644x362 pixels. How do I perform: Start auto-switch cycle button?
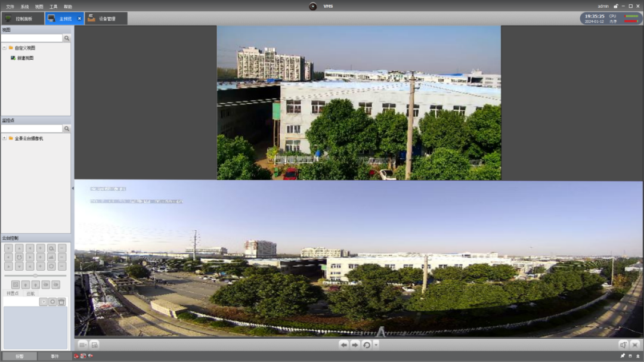[x=367, y=345]
